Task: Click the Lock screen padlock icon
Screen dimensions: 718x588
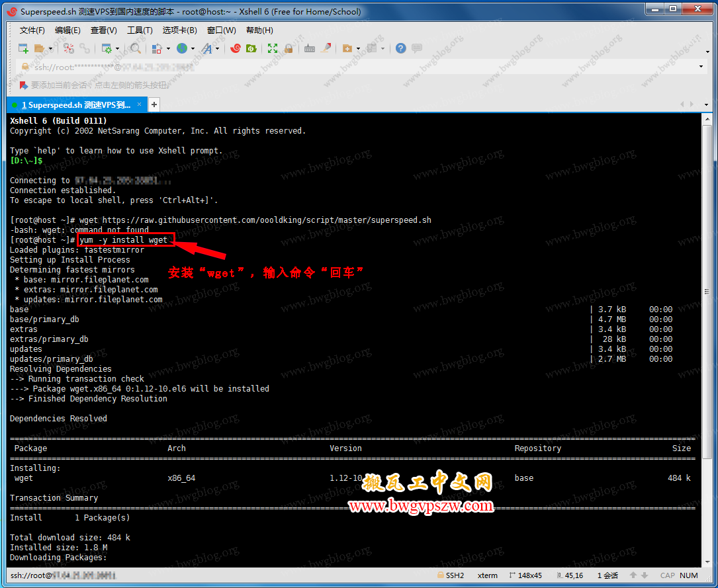Action: point(289,48)
